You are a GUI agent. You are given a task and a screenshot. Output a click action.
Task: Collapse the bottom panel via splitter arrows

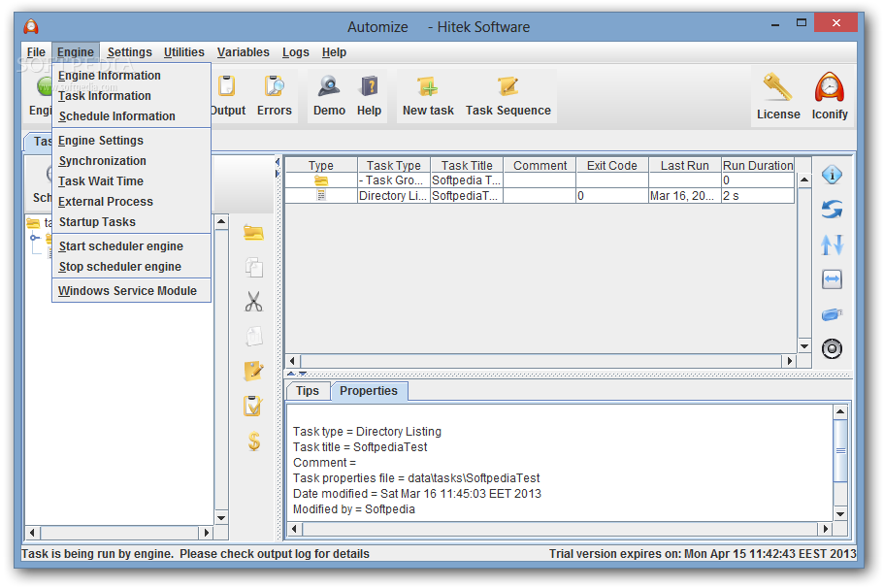coord(304,374)
